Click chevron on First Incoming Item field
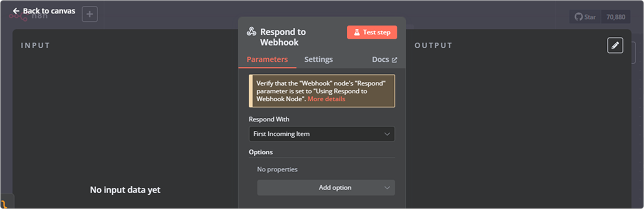Screen dimensions: 644x209 pyautogui.click(x=387, y=134)
